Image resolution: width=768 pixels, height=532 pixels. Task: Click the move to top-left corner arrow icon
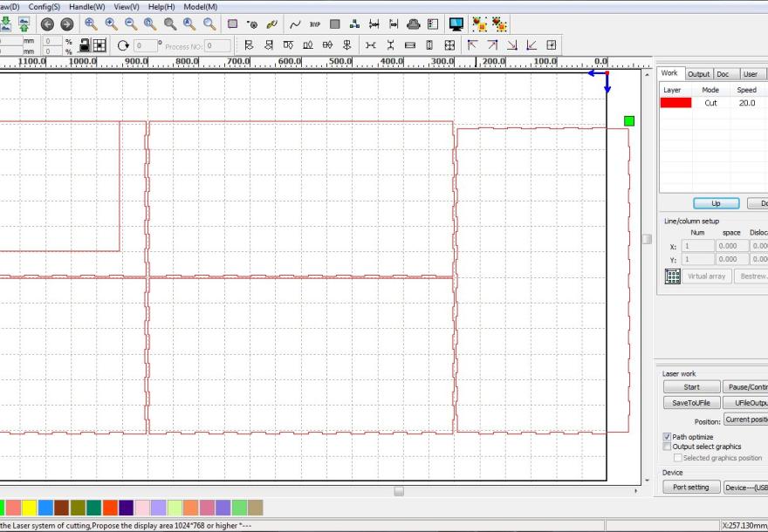[x=473, y=45]
